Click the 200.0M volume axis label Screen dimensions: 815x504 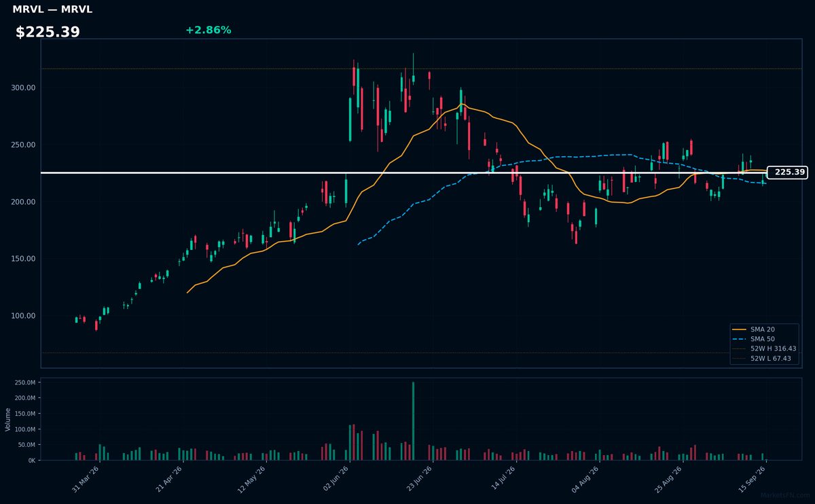(25, 398)
